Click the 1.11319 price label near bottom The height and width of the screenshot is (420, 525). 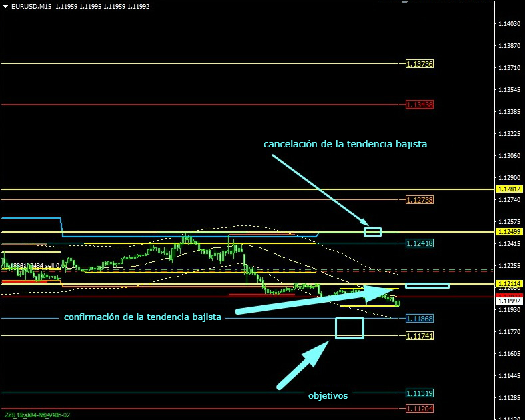tap(420, 393)
